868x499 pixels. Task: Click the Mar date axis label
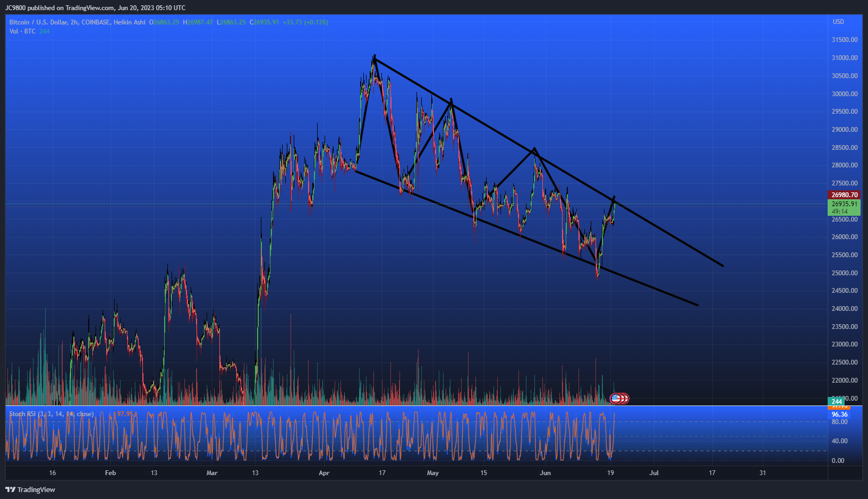pyautogui.click(x=212, y=473)
